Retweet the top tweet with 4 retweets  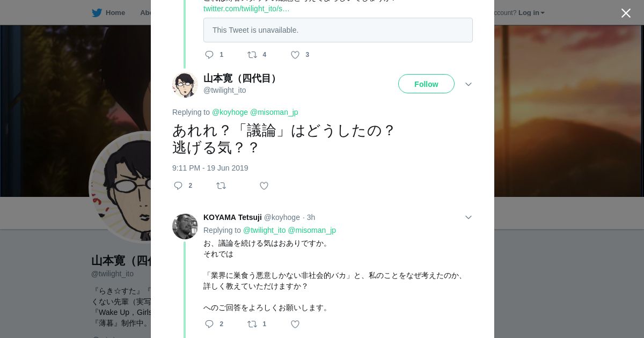(x=252, y=55)
